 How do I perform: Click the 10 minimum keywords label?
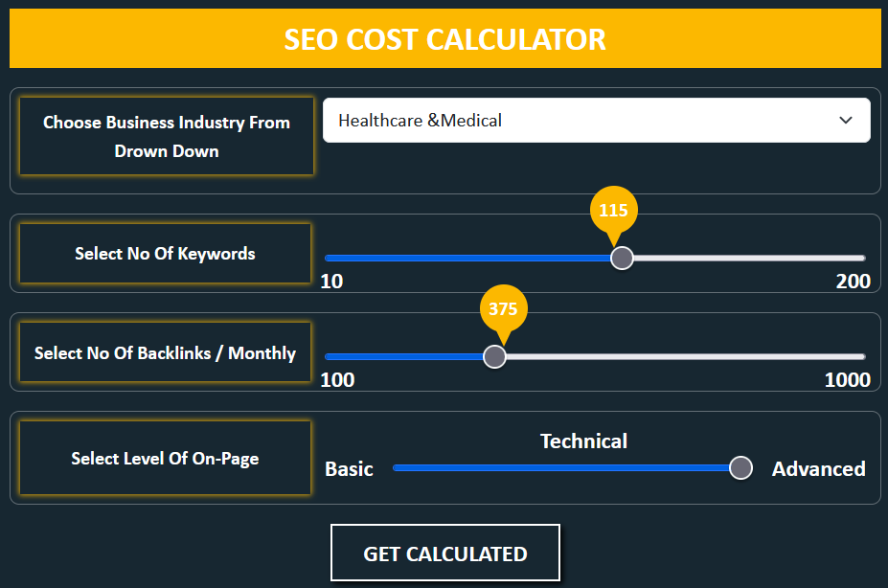click(331, 282)
